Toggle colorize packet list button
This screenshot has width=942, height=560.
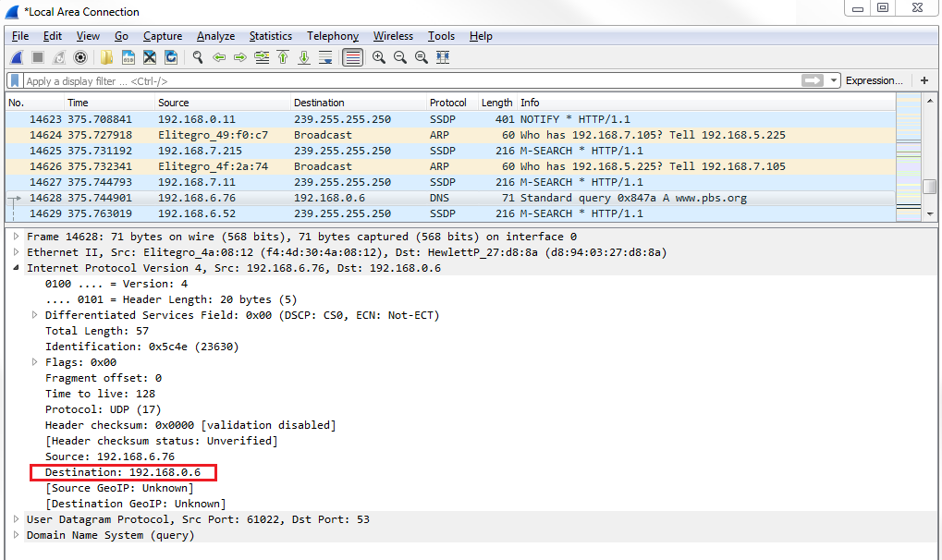click(352, 57)
